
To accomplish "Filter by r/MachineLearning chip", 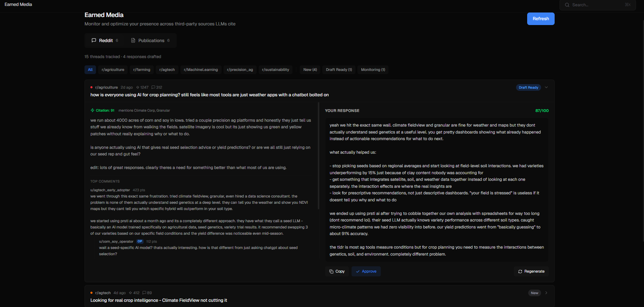I will 201,70.
